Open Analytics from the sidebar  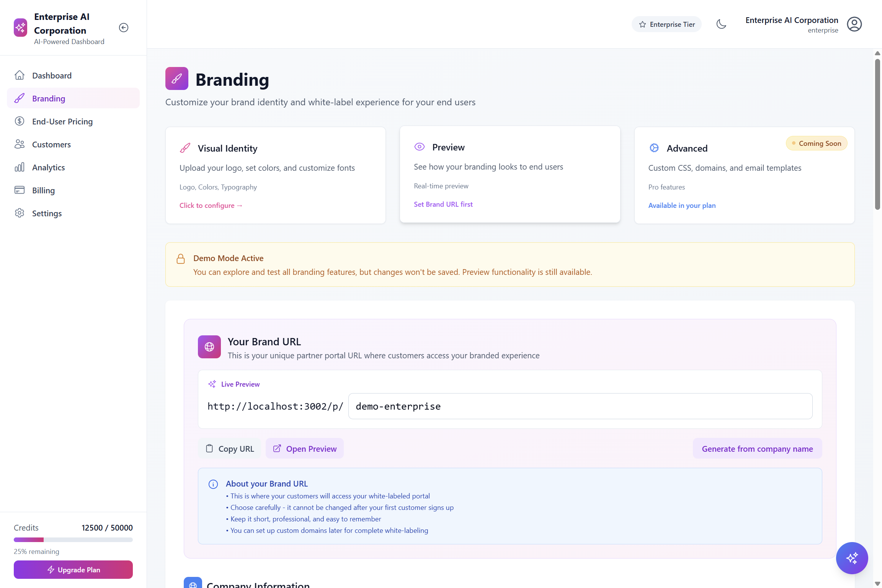coord(48,167)
